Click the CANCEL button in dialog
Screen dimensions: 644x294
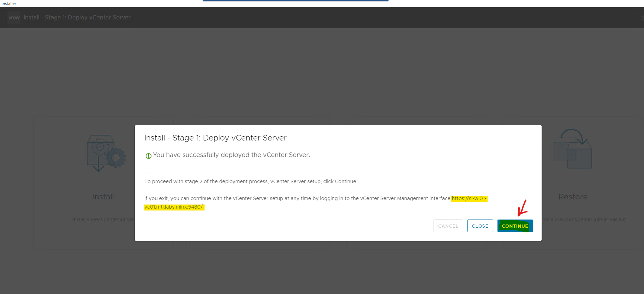[448, 226]
